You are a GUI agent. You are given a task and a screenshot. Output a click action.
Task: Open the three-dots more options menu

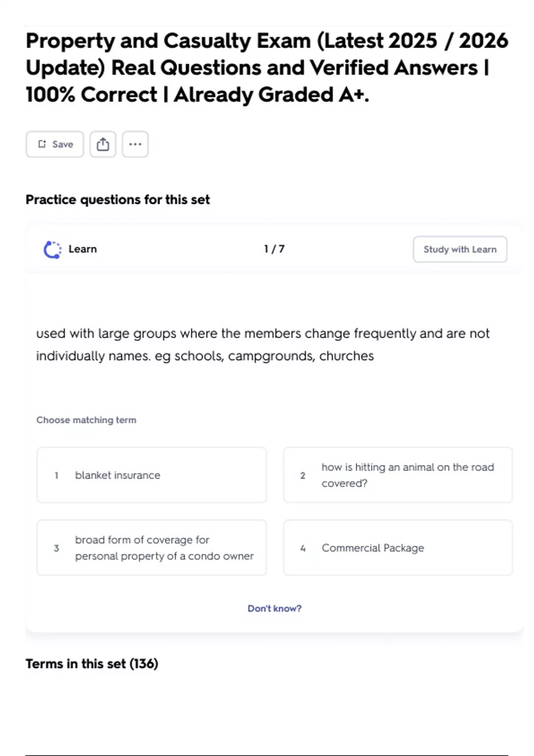[x=135, y=144]
